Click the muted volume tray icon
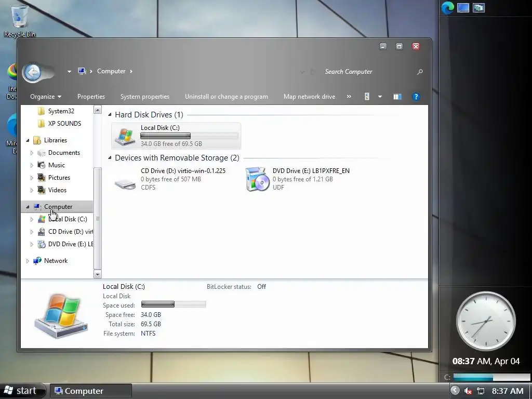Screen dimensions: 532x399 468,391
